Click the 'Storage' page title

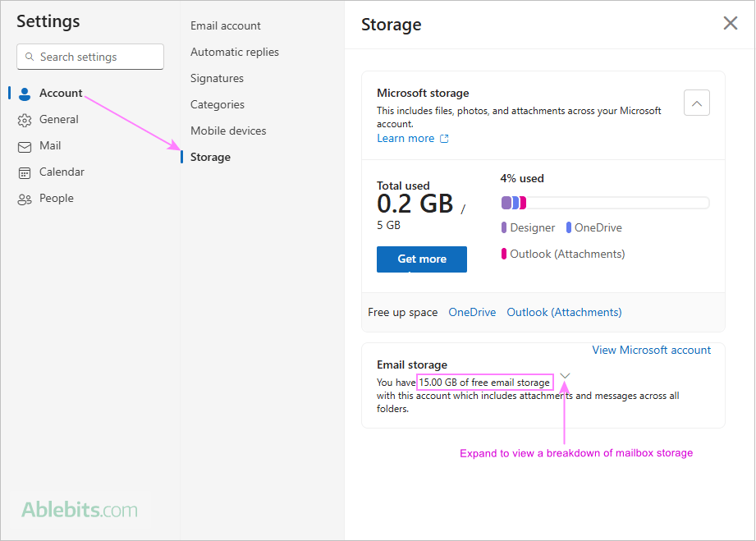click(x=391, y=25)
